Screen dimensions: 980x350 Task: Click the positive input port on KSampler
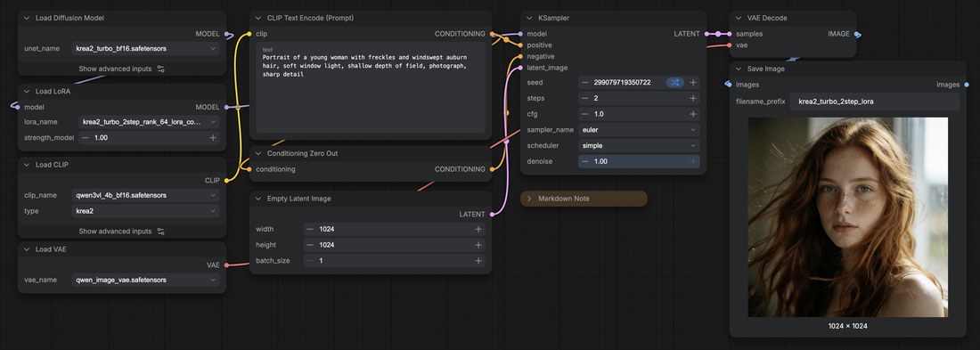pos(520,45)
